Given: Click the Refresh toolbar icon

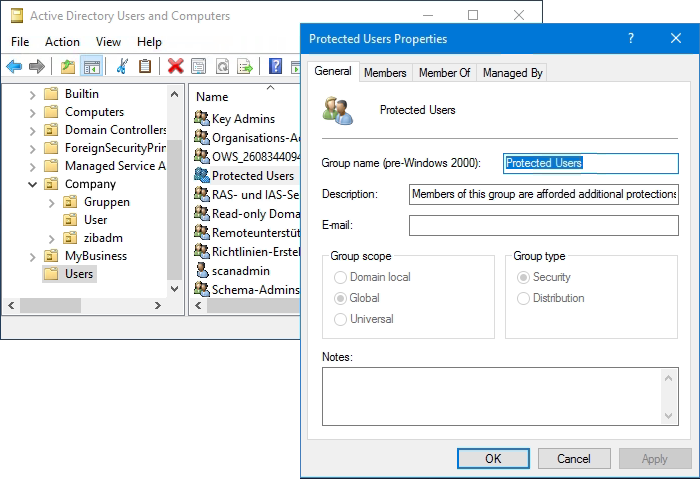Looking at the screenshot, I should [x=222, y=67].
